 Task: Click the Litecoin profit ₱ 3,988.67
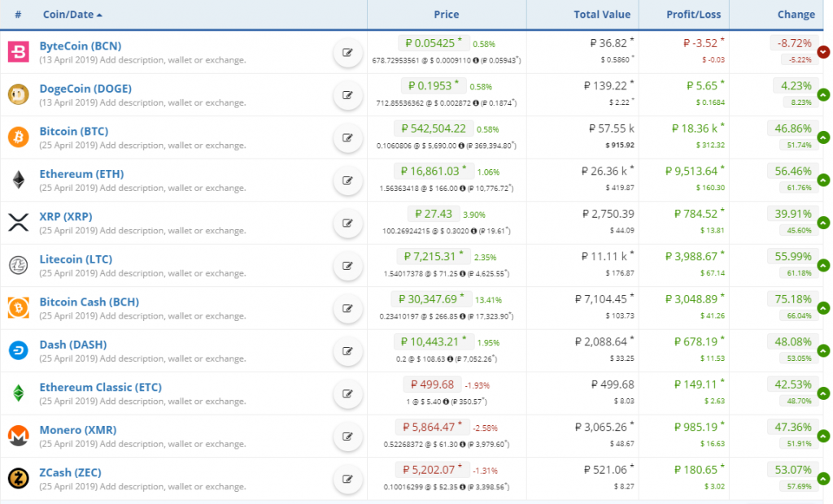tap(695, 257)
